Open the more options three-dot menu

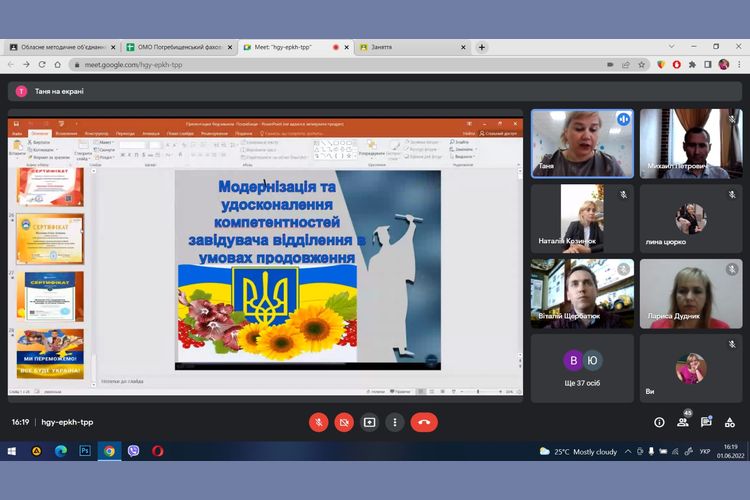coord(393,422)
